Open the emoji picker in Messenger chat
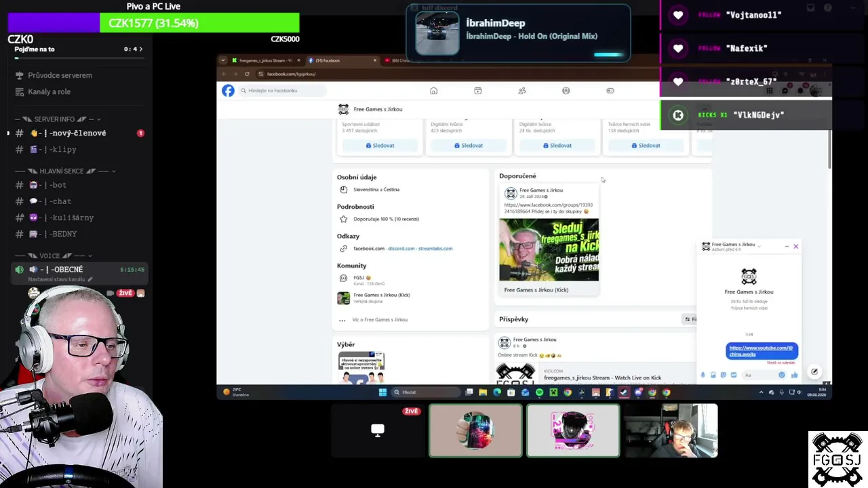868x488 pixels. point(781,375)
